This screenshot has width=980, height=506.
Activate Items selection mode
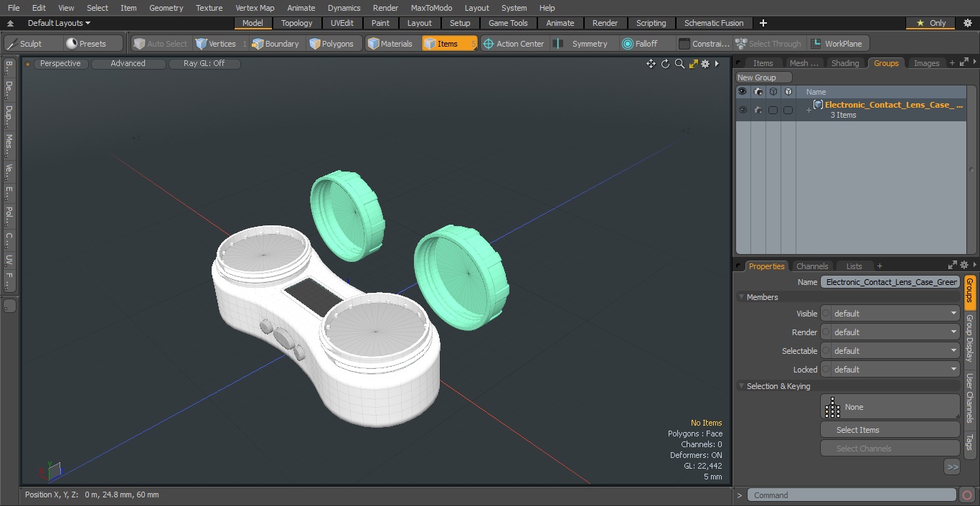(x=448, y=44)
